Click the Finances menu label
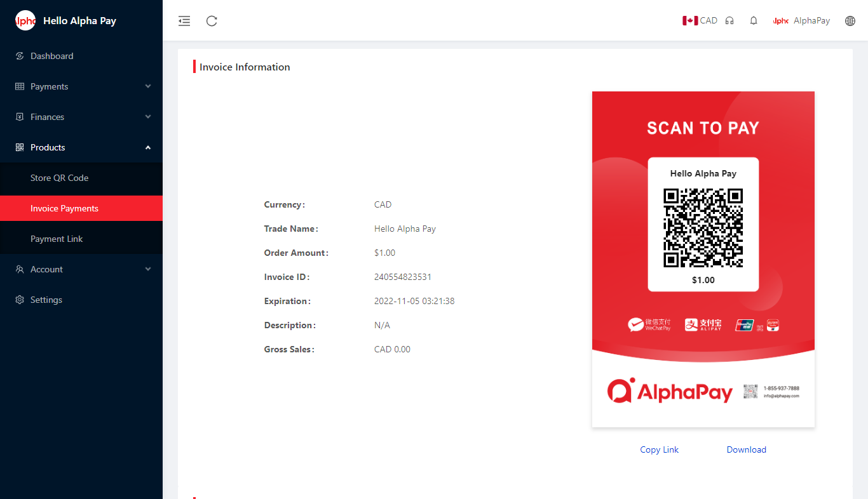Image resolution: width=868 pixels, height=499 pixels. (x=47, y=117)
